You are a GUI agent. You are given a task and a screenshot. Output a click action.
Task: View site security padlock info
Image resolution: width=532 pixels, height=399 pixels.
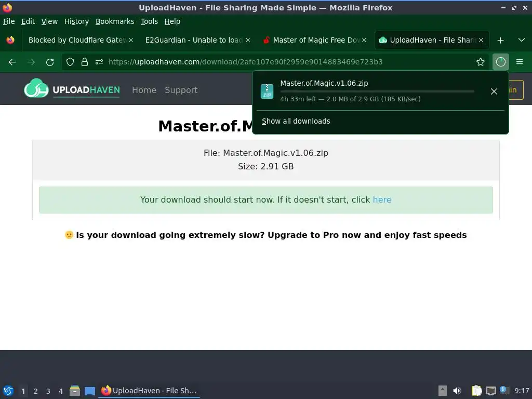point(85,62)
